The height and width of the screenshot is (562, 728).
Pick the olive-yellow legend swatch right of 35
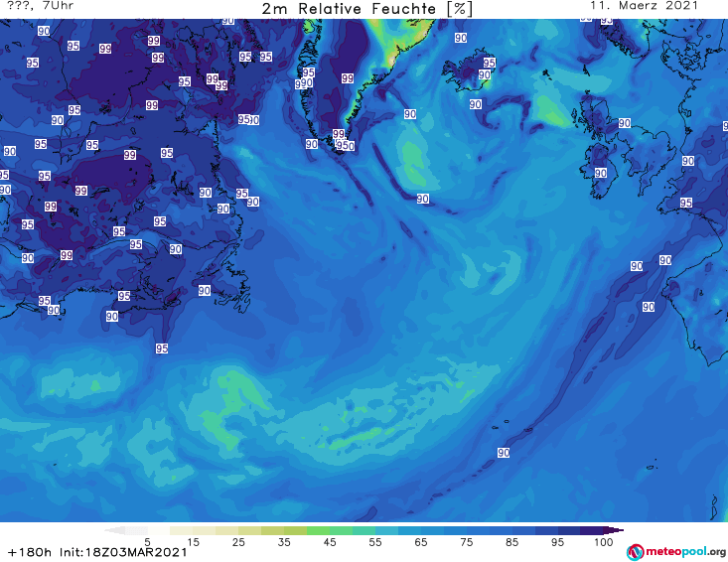pos(295,530)
